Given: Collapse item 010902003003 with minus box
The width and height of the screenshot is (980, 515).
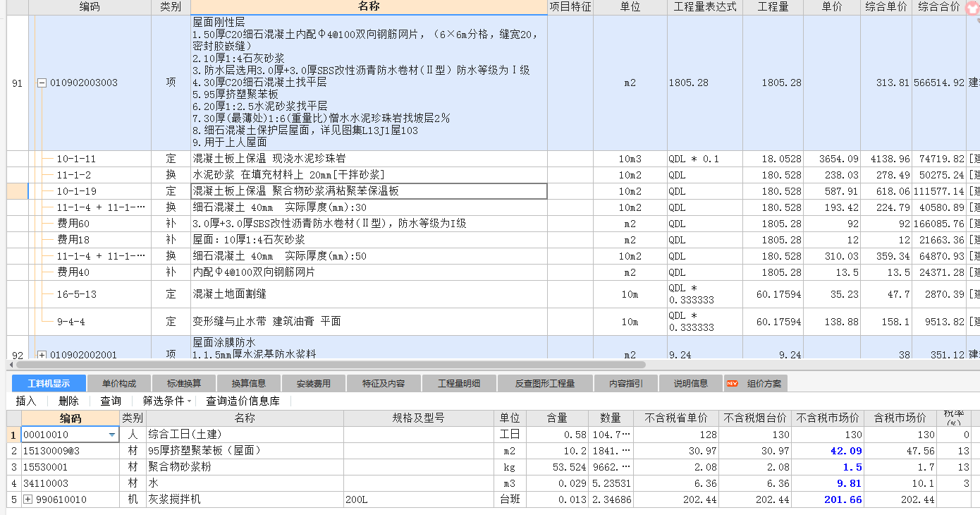Looking at the screenshot, I should click(42, 83).
